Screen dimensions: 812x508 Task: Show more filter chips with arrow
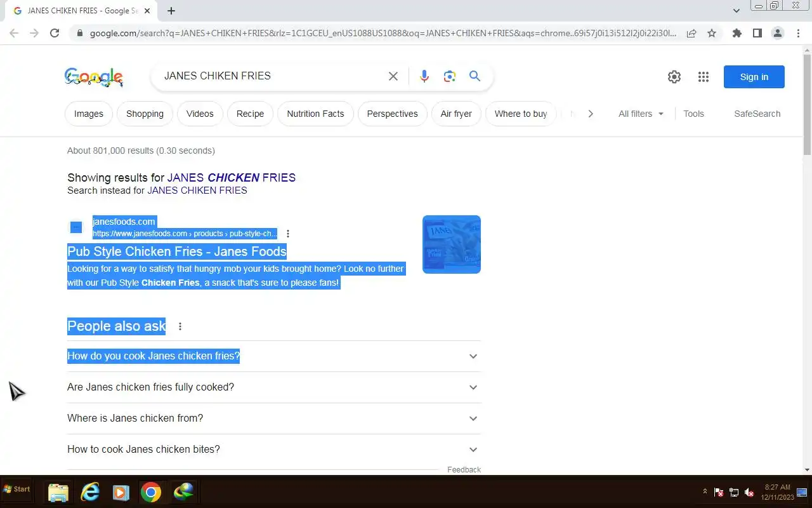591,114
